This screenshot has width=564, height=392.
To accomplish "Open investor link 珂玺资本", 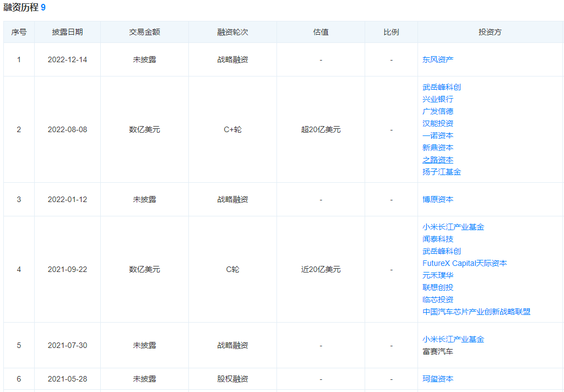I will (438, 379).
